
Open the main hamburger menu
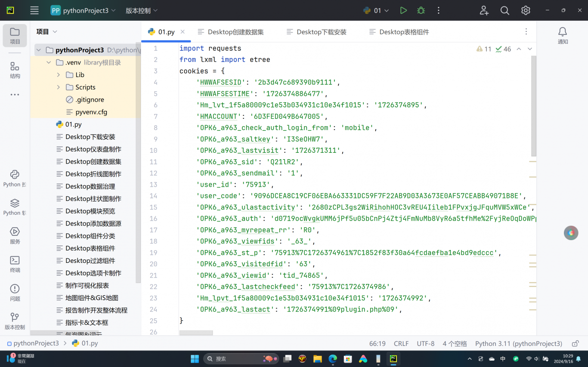click(x=34, y=10)
